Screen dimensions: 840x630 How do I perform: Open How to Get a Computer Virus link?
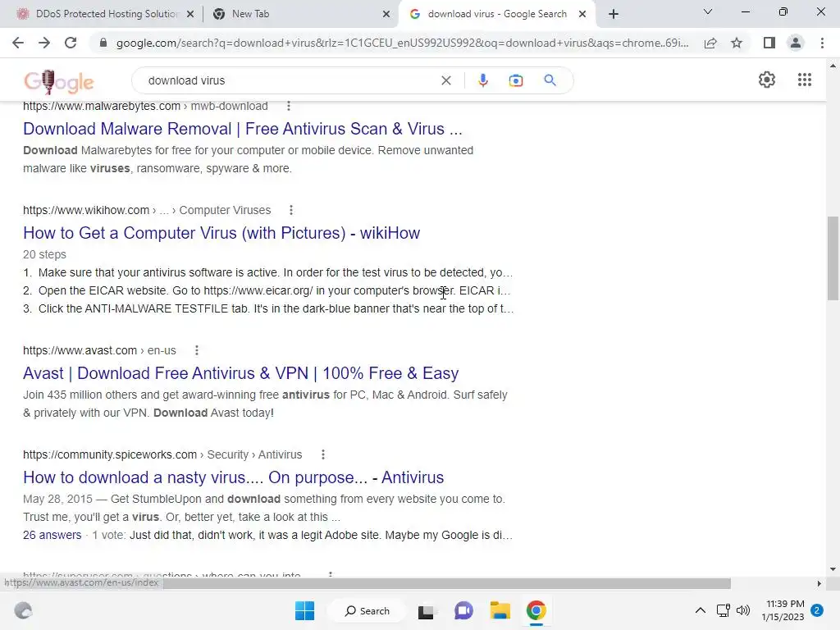[221, 233]
